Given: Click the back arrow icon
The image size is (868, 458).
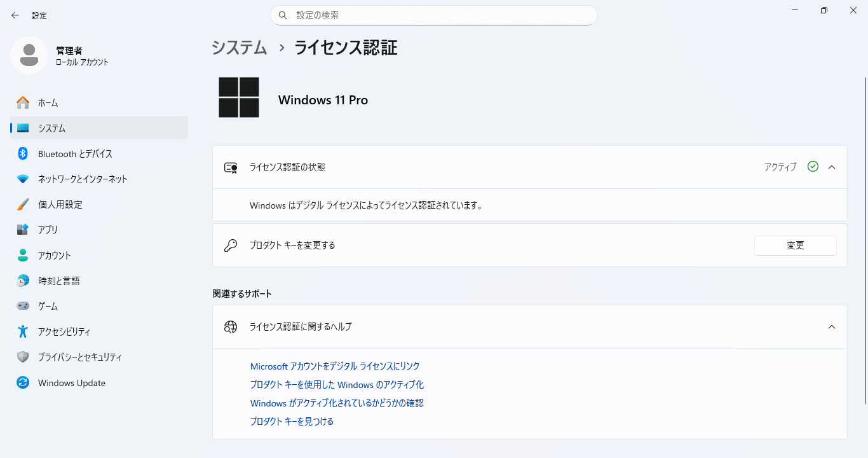Looking at the screenshot, I should tap(15, 15).
